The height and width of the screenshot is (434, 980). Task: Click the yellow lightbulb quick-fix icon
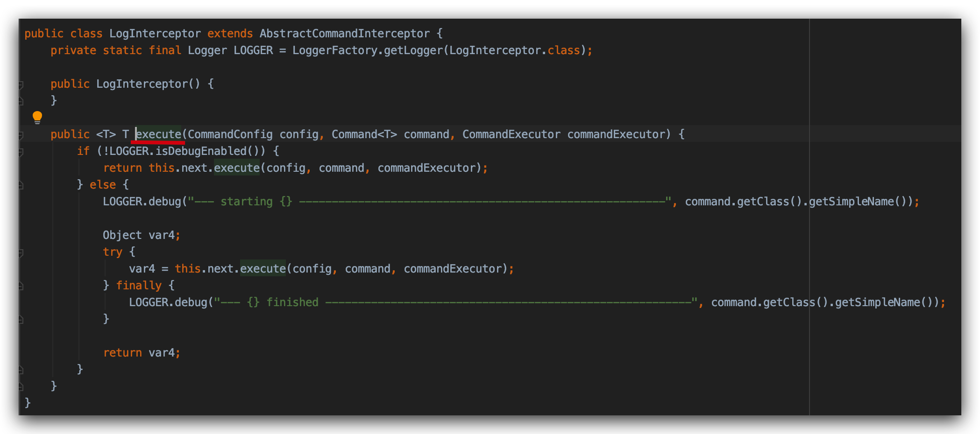pos(37,117)
